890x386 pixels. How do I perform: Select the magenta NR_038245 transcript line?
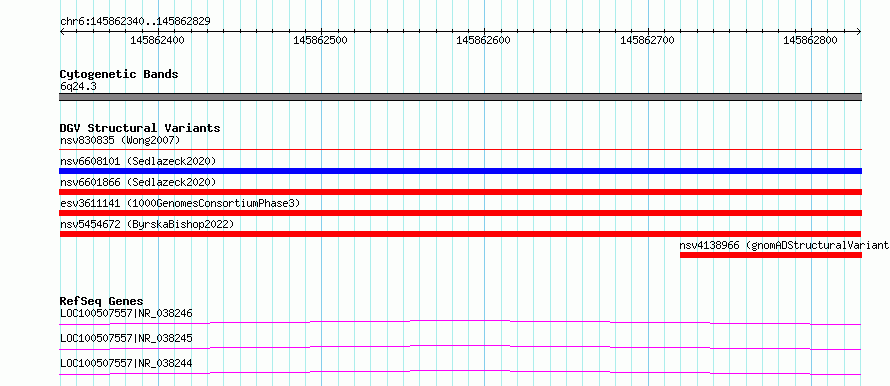[x=460, y=347]
